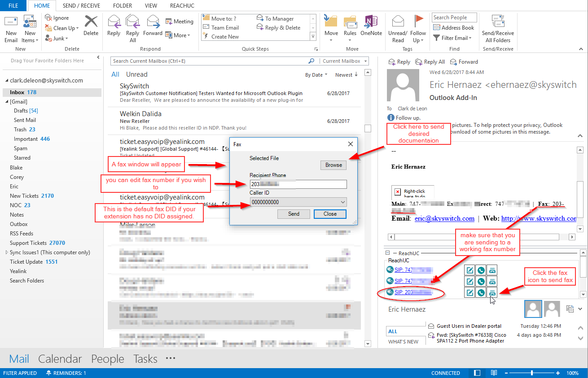
Task: Open the Current Mailbox search scope dropdown
Action: (x=344, y=61)
